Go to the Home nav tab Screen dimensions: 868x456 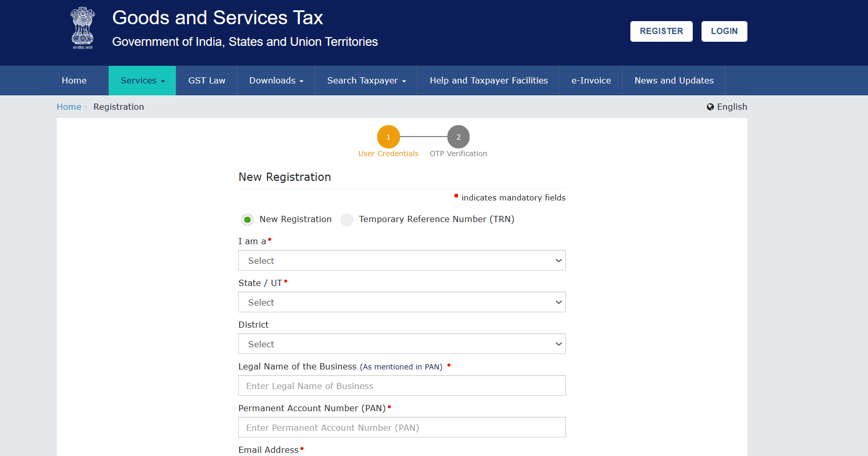tap(74, 80)
